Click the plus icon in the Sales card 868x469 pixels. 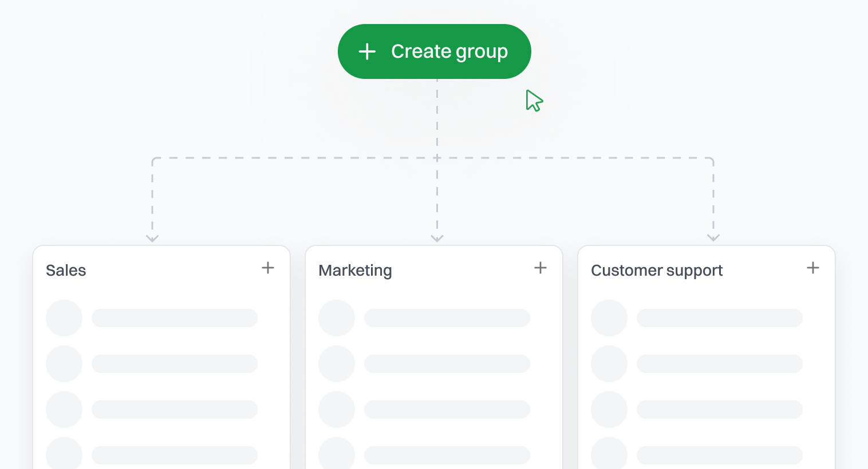[268, 268]
